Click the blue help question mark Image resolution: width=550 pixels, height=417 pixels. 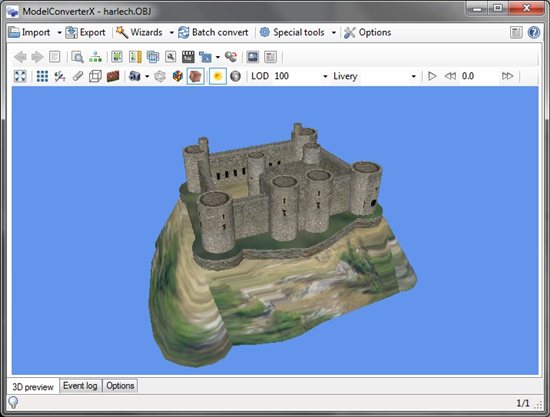coord(534,33)
